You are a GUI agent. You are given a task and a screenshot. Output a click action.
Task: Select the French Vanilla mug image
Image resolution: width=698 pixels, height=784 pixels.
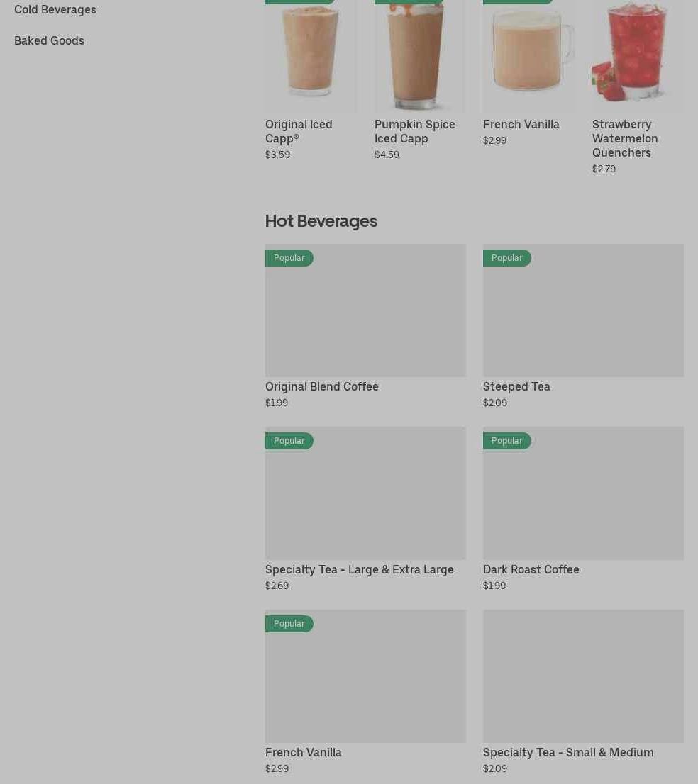(x=529, y=56)
